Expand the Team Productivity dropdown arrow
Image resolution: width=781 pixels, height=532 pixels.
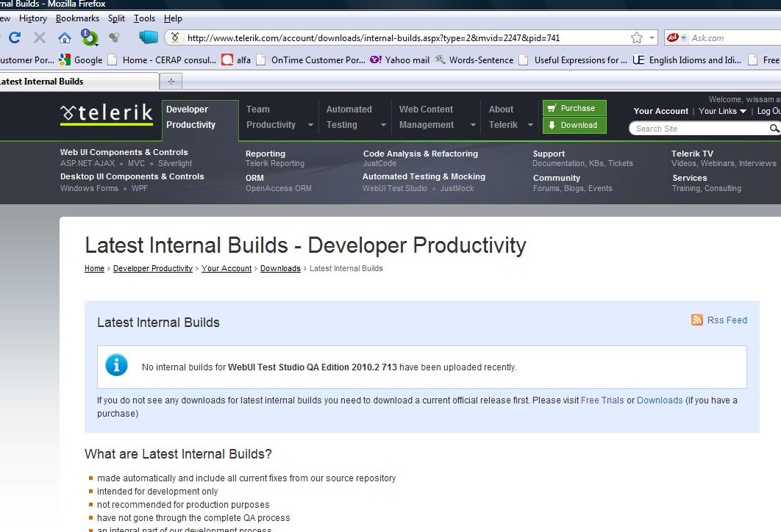(x=310, y=125)
